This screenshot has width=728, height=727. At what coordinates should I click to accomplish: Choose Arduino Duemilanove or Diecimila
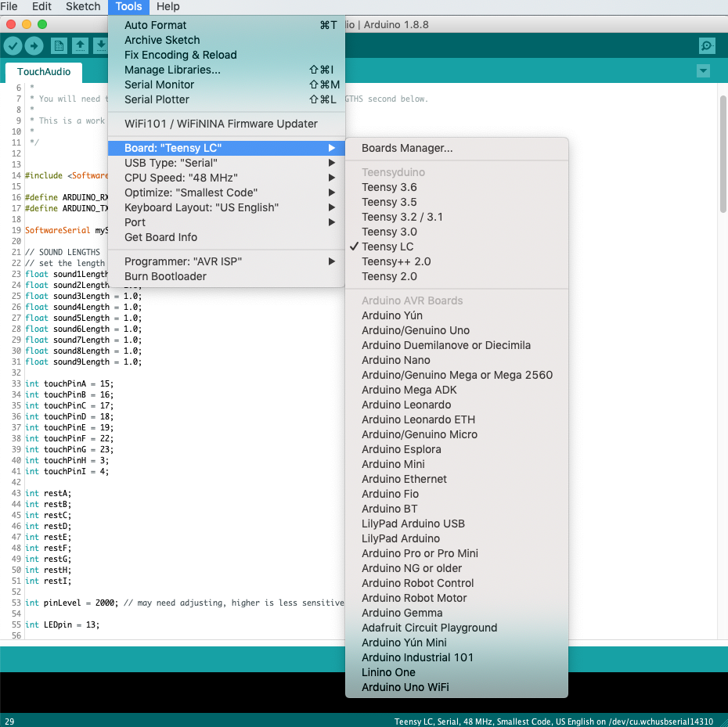coord(457,345)
